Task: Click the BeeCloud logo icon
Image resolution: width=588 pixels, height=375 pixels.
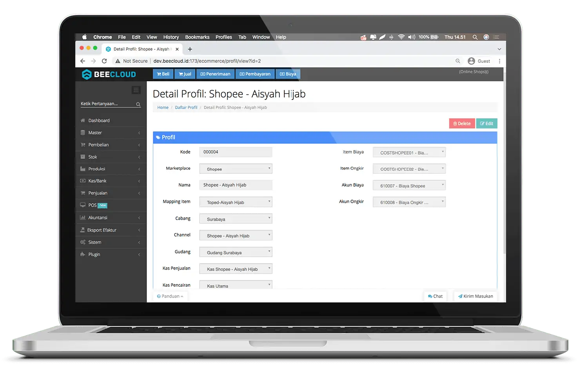Action: pos(87,74)
